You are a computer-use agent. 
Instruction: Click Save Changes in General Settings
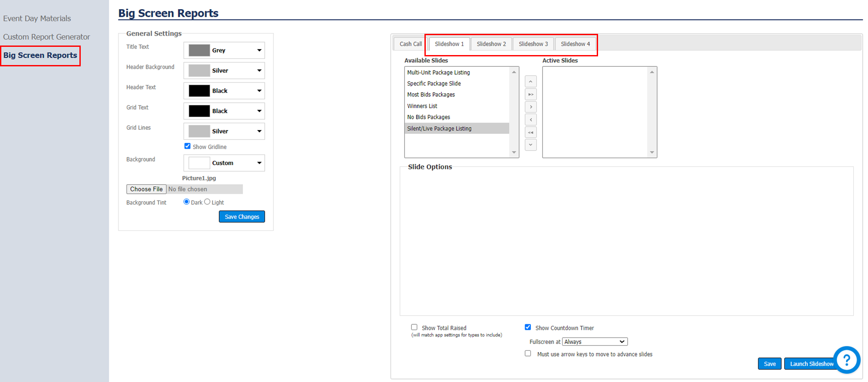point(242,216)
